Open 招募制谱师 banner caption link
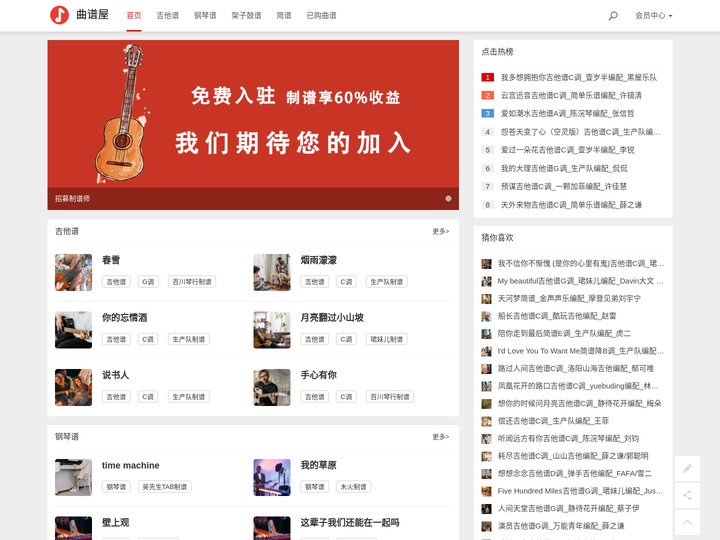The image size is (720, 540). tap(73, 198)
